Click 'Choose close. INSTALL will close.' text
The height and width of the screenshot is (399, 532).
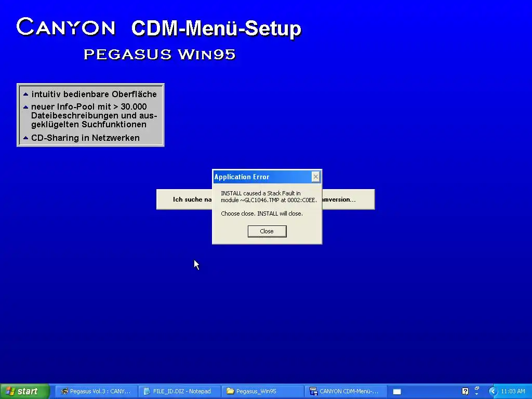(x=262, y=214)
